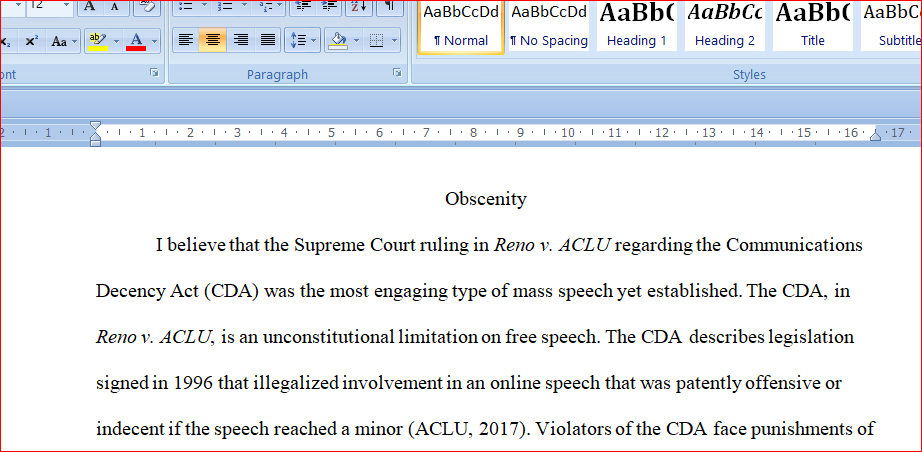Click the borders button
The height and width of the screenshot is (452, 922).
pos(376,41)
